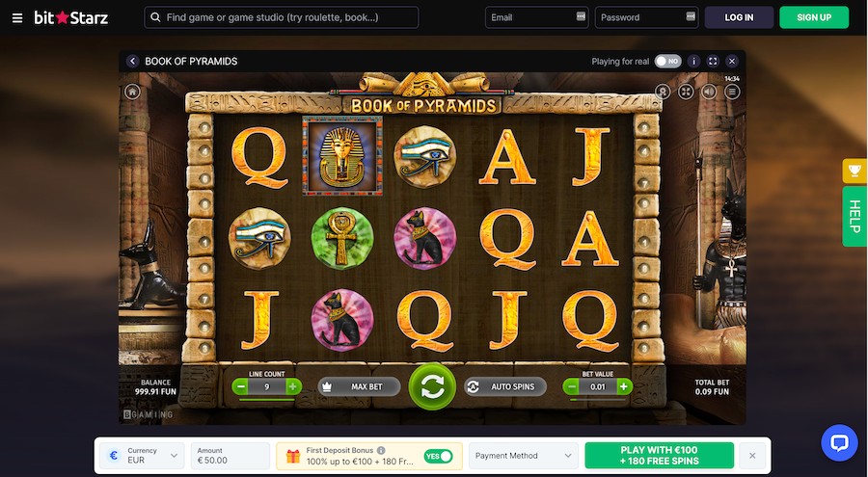Mute the game sound speaker icon

coord(709,92)
